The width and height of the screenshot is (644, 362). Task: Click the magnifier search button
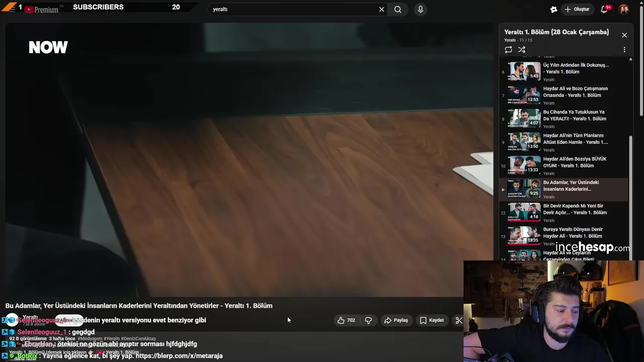pos(398,9)
